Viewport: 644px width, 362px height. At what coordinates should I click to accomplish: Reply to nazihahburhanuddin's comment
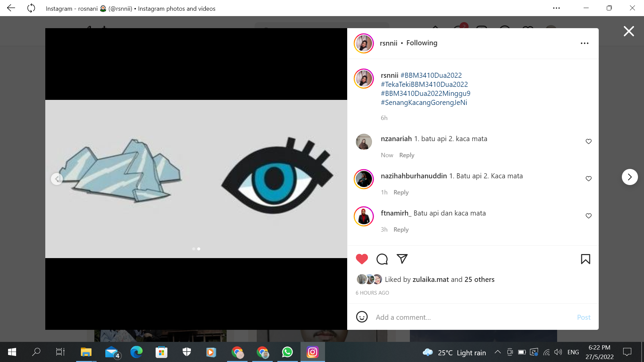[x=401, y=192]
